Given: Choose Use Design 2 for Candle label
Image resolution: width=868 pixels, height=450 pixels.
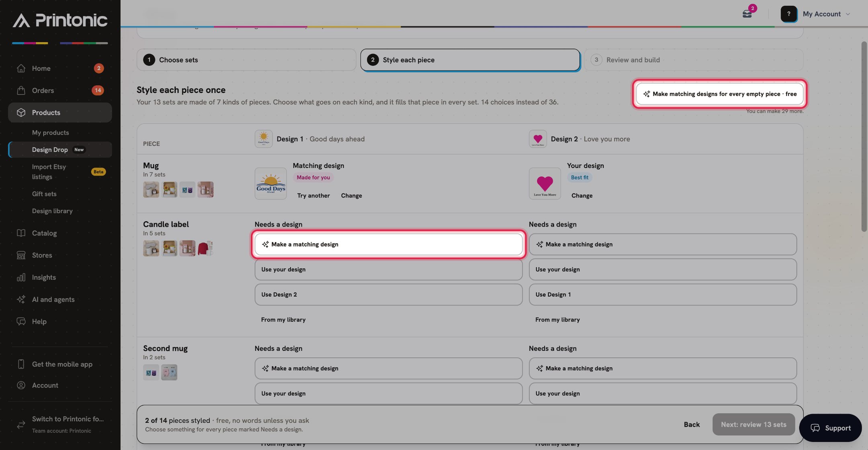Looking at the screenshot, I should tap(388, 295).
